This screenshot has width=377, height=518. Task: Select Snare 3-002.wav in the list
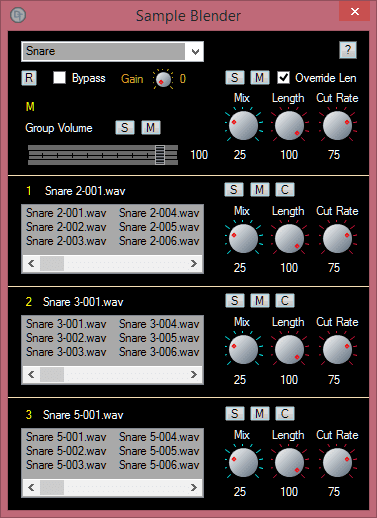[66, 338]
